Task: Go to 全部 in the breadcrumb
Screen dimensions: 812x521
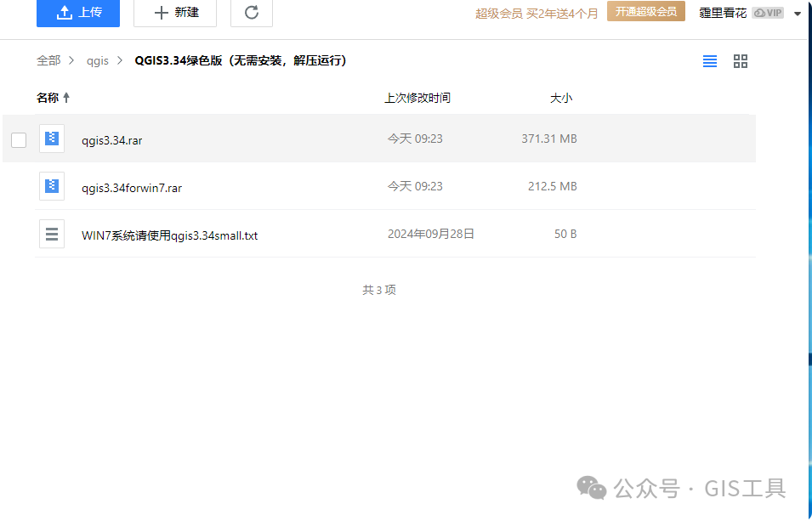Action: 48,60
